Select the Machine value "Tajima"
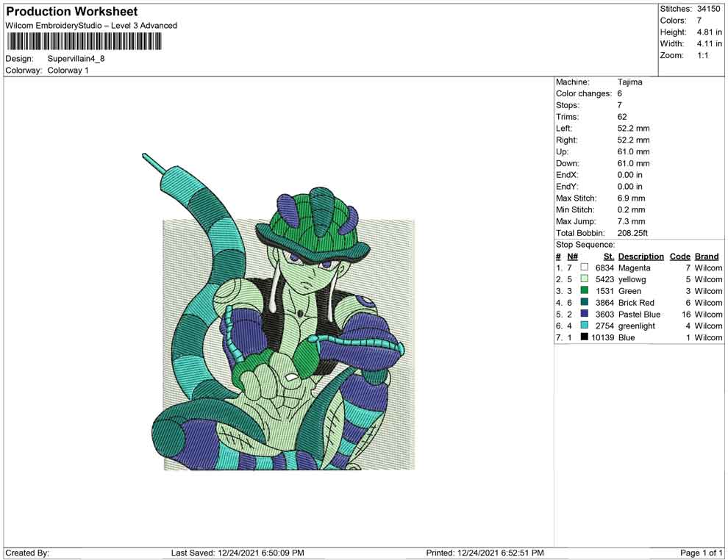 pos(630,82)
